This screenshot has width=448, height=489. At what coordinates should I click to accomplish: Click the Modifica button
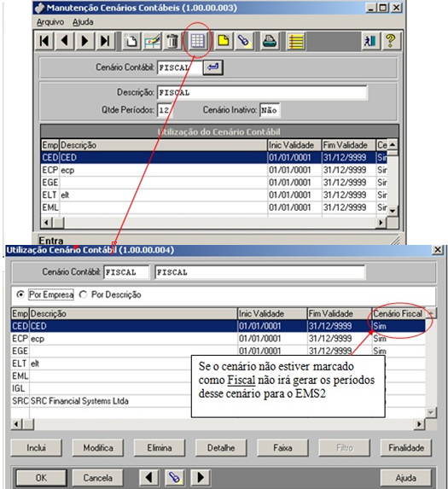pos(98,448)
